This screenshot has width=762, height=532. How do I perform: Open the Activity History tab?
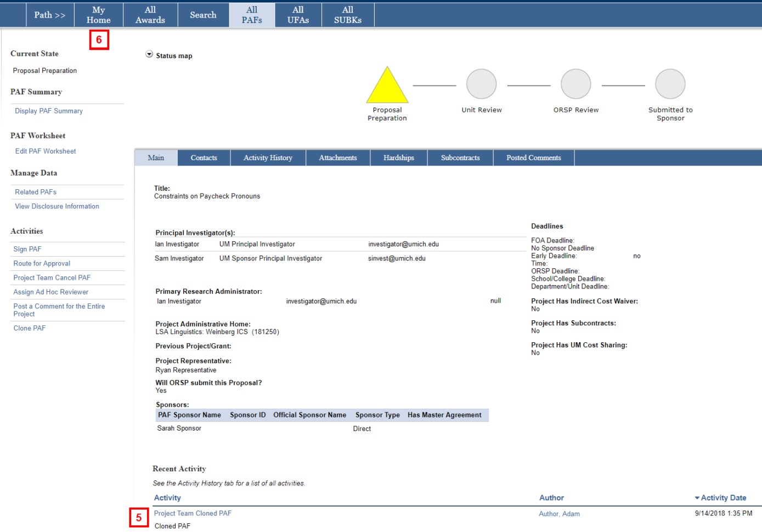268,158
